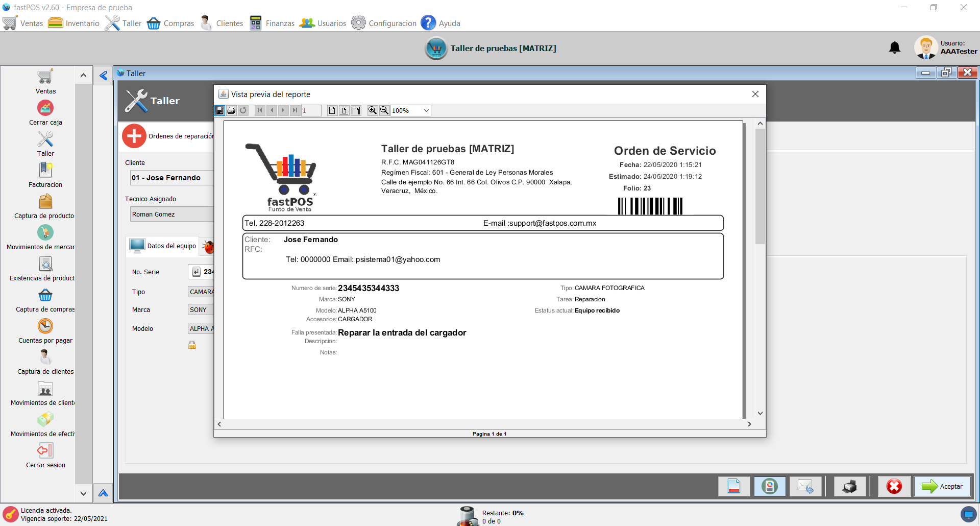Collapse the sidebar with the left arrow
The height and width of the screenshot is (526, 980).
[x=103, y=76]
